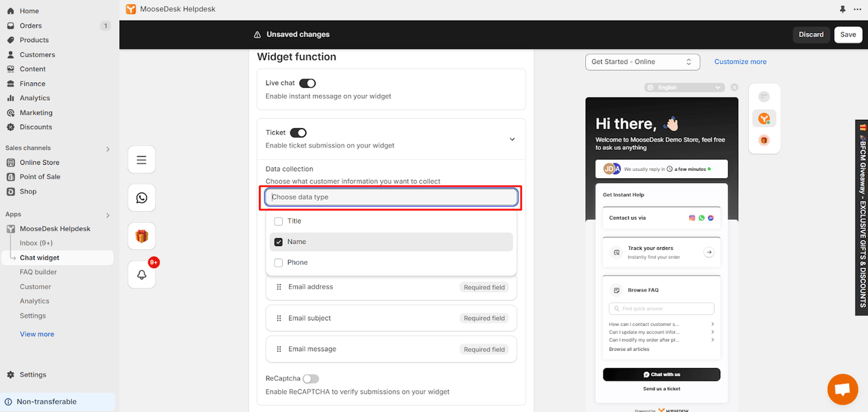Click the Email subject drag handle
868x412 pixels.
279,318
